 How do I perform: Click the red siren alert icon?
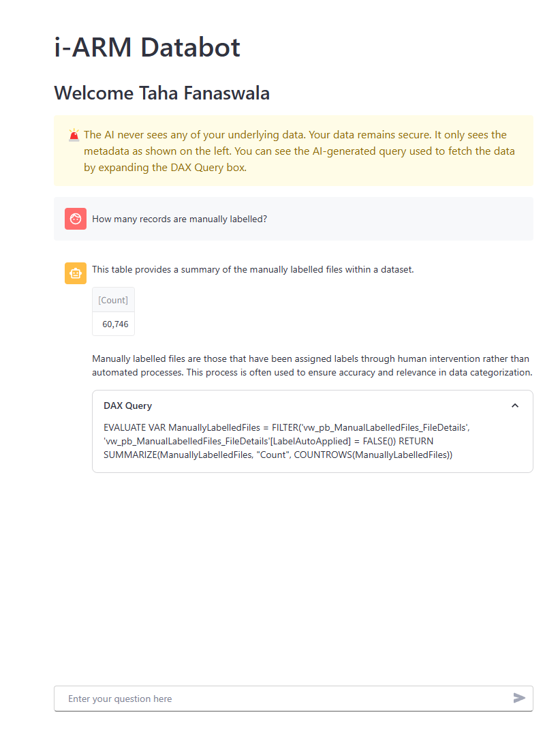74,135
